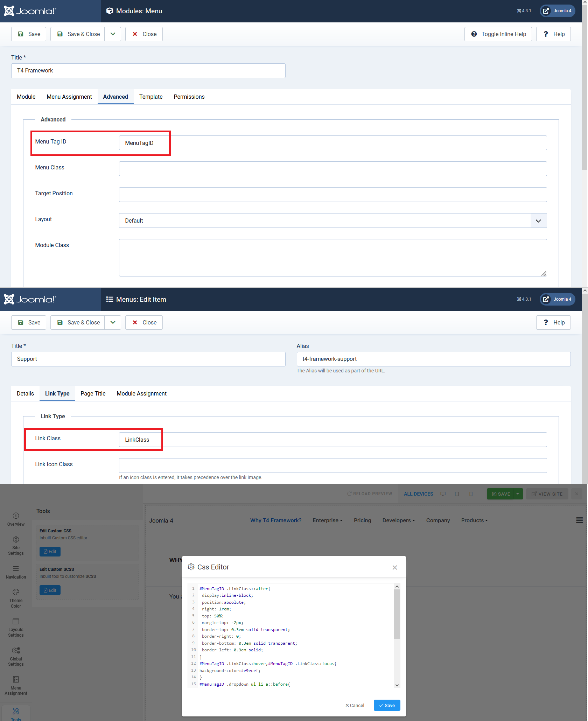Open Overview in the T4 sidebar
The height and width of the screenshot is (721, 588).
click(x=16, y=519)
